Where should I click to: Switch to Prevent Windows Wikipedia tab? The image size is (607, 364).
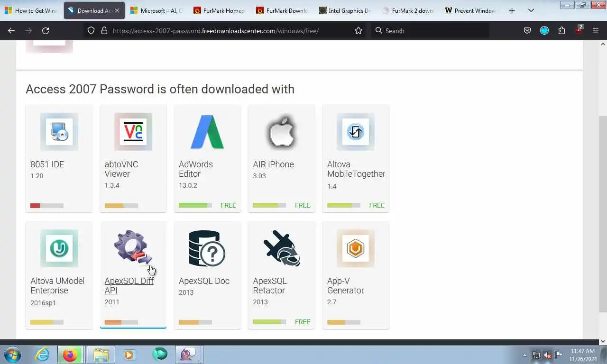pos(469,10)
